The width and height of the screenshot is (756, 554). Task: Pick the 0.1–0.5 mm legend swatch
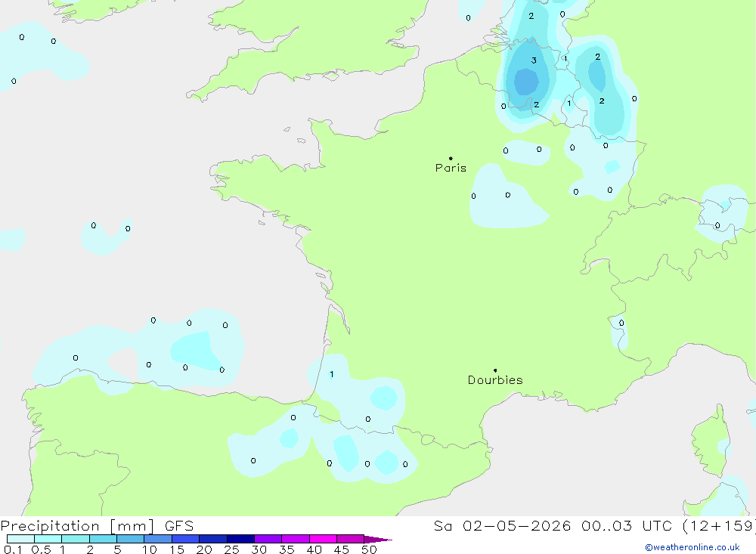pyautogui.click(x=20, y=539)
